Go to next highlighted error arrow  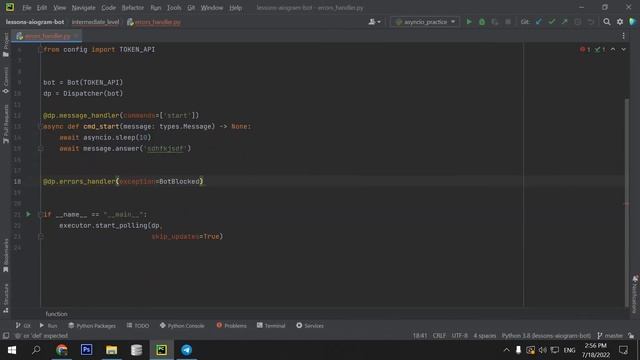[623, 49]
